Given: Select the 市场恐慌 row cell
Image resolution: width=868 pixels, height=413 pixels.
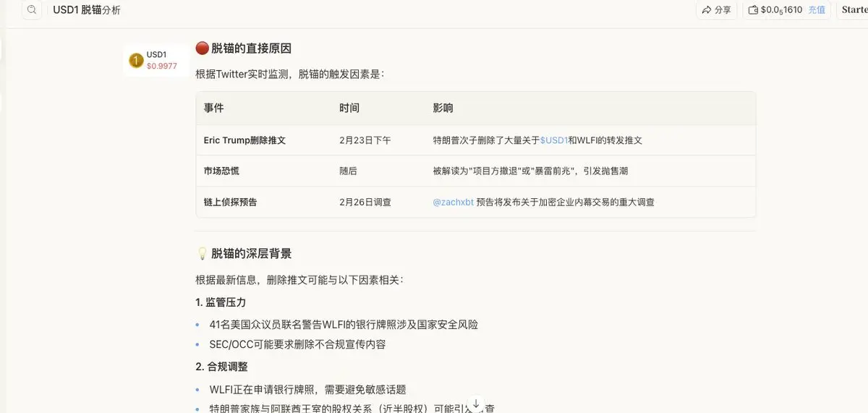Looking at the screenshot, I should [222, 171].
